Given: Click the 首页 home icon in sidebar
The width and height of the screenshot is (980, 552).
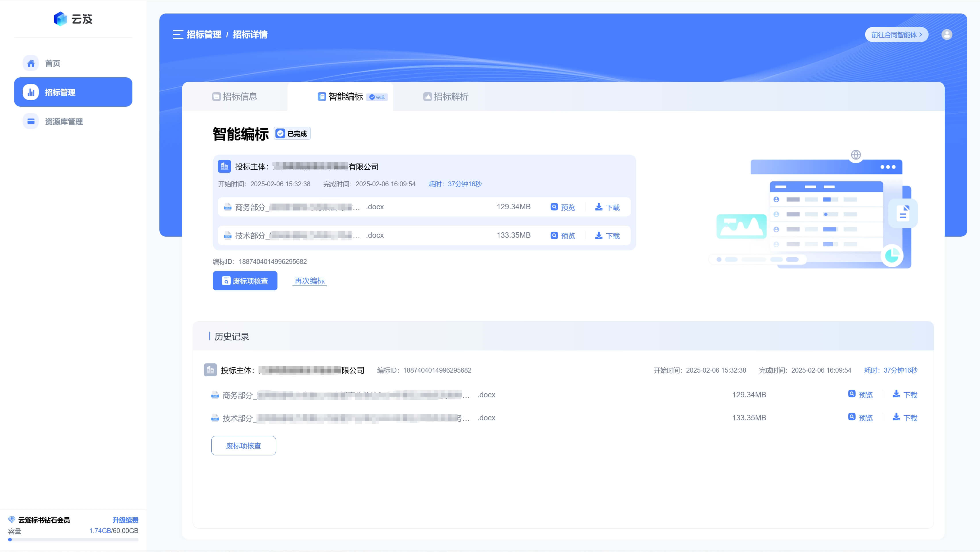Looking at the screenshot, I should pos(31,63).
